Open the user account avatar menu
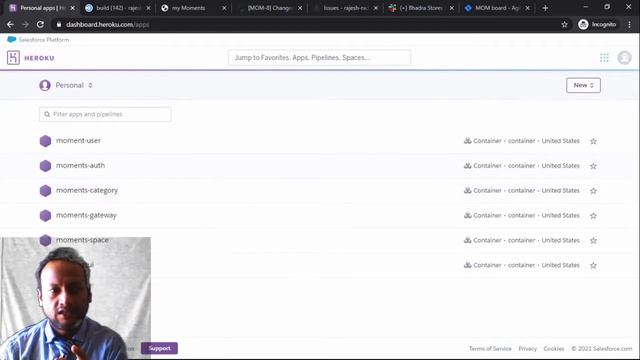Screen dimensions: 640x360 (x=624, y=58)
